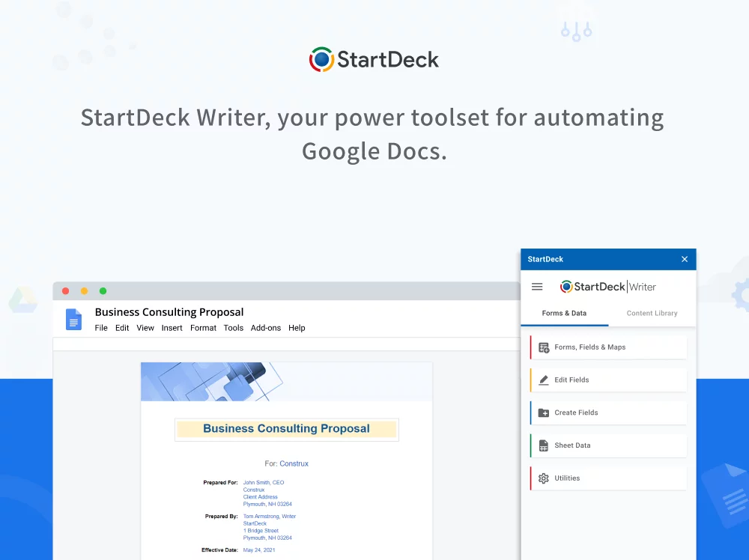This screenshot has height=560, width=749.
Task: Select the Forms & Data tab
Action: coord(564,313)
